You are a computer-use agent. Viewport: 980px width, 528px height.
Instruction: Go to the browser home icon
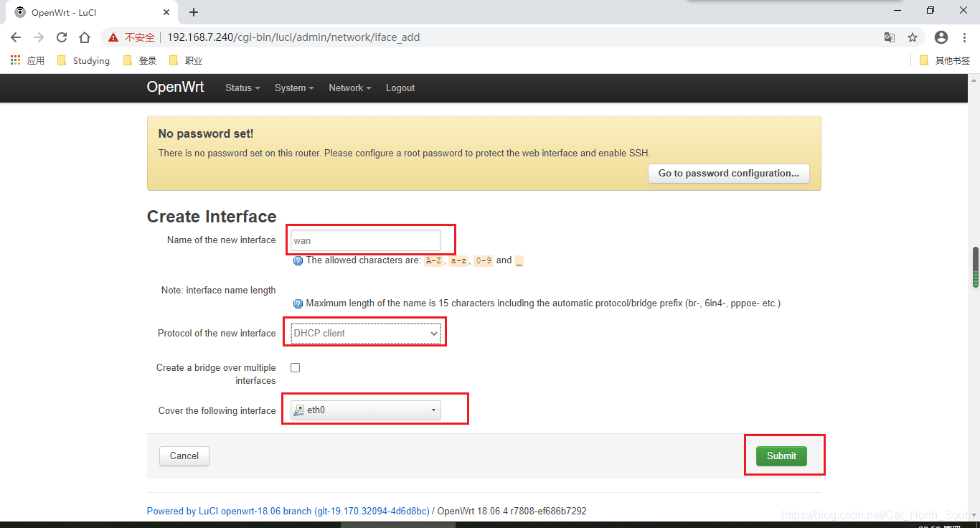click(x=85, y=37)
